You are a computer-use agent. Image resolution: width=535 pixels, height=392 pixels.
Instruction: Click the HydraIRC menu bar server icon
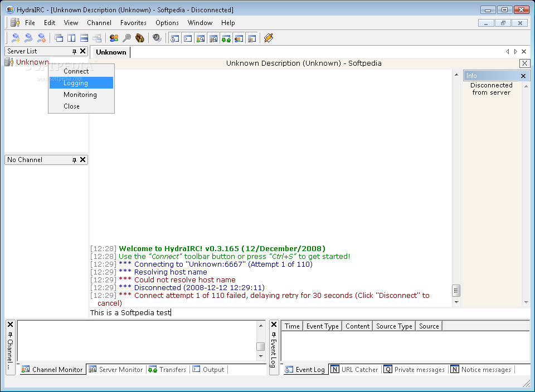coord(14,22)
